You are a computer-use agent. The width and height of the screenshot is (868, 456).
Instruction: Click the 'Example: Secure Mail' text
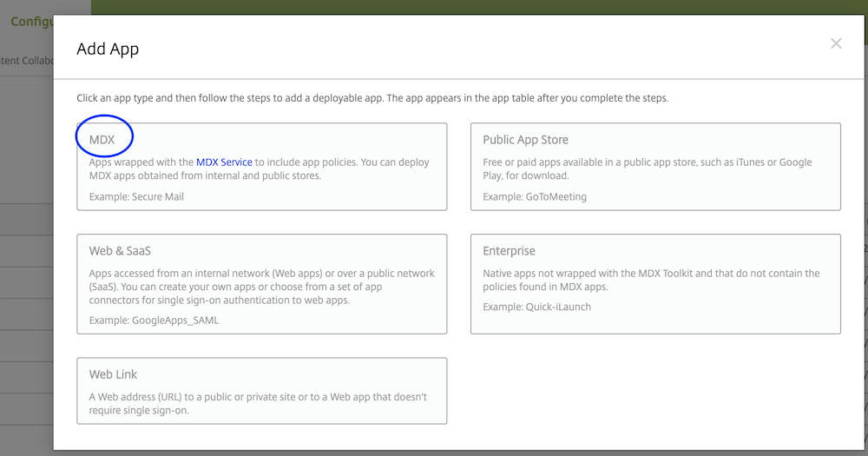(x=136, y=197)
